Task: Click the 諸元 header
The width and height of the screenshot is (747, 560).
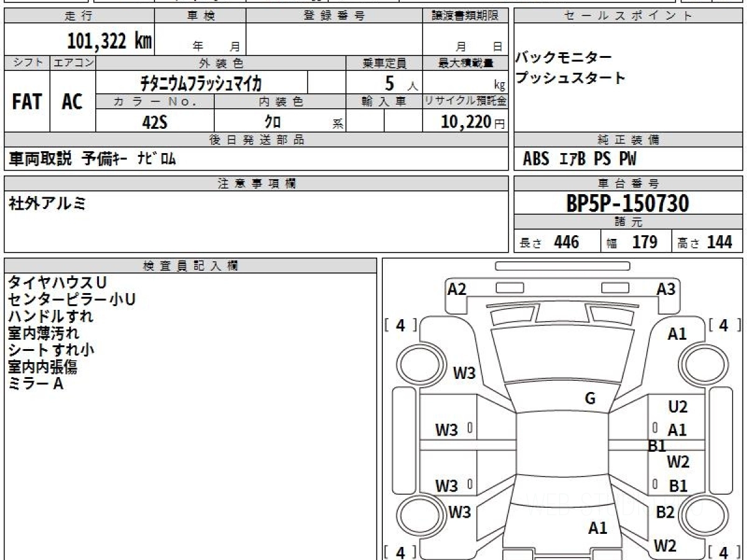Action: (628, 222)
